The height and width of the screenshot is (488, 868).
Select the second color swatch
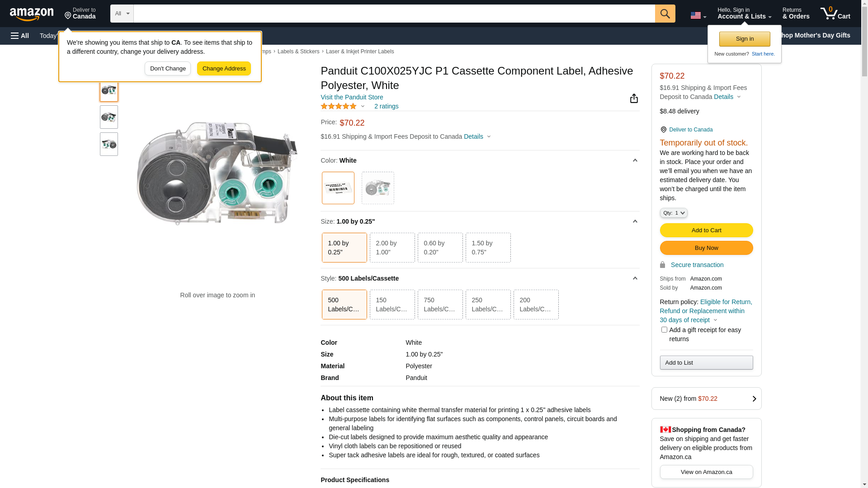[377, 188]
